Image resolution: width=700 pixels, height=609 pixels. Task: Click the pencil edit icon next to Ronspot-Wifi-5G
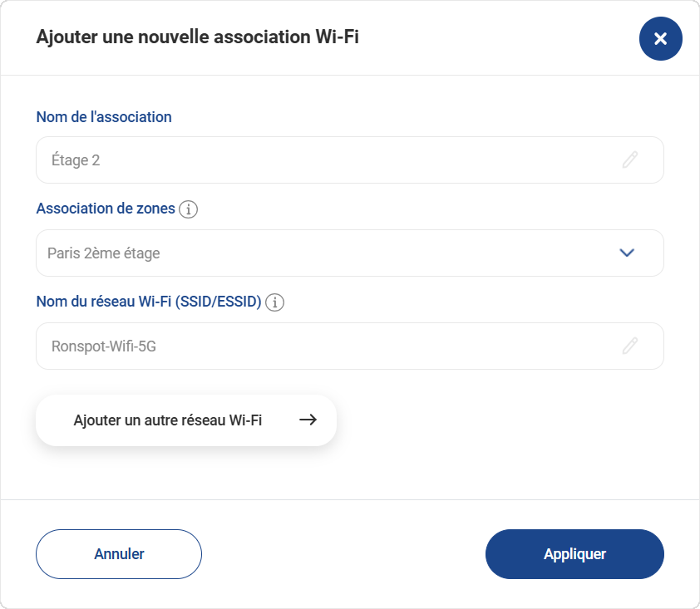[631, 346]
